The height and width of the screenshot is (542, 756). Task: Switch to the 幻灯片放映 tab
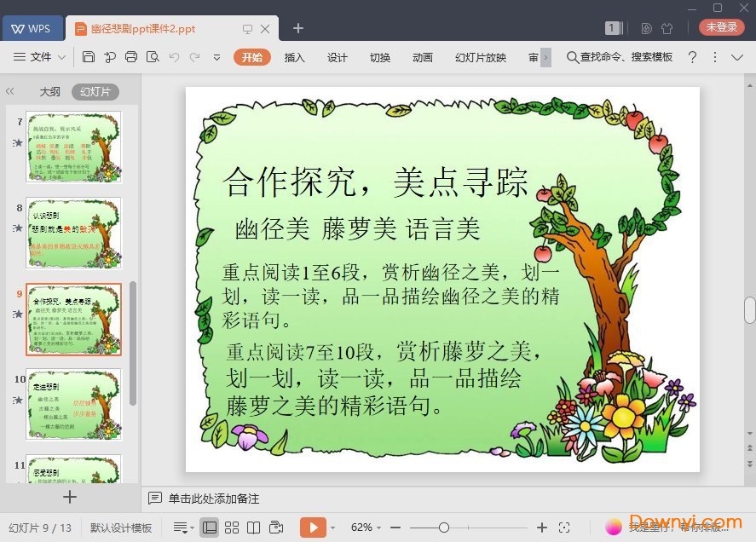(480, 57)
